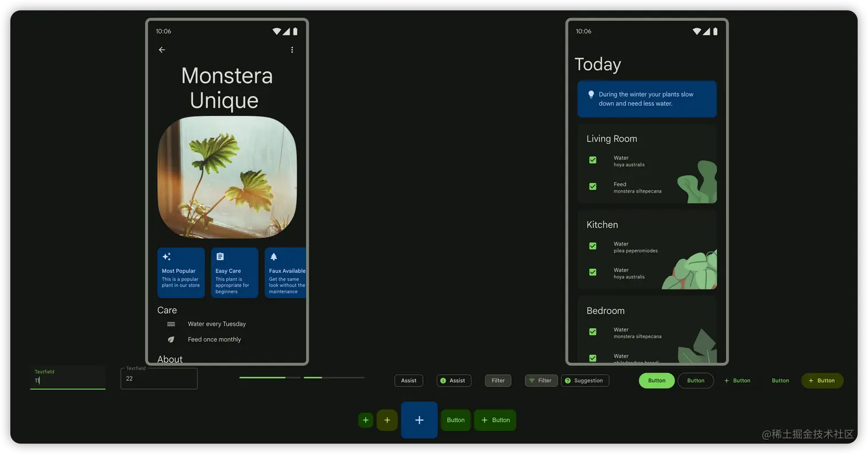
Task: Open the three-dot overflow menu on Monstera screen
Action: [x=292, y=50]
